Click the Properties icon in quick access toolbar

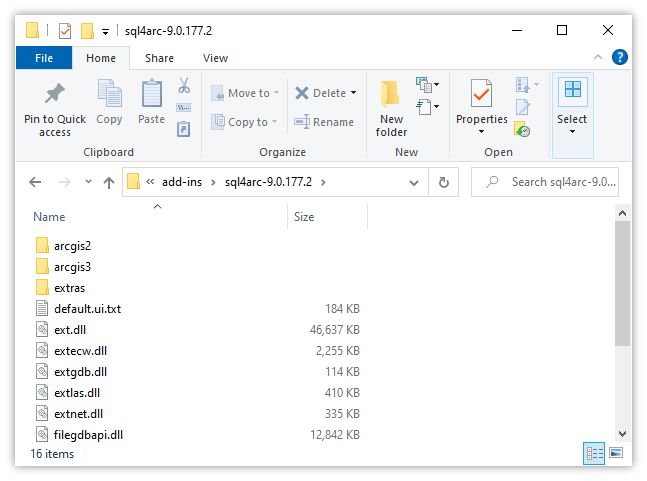pyautogui.click(x=65, y=31)
